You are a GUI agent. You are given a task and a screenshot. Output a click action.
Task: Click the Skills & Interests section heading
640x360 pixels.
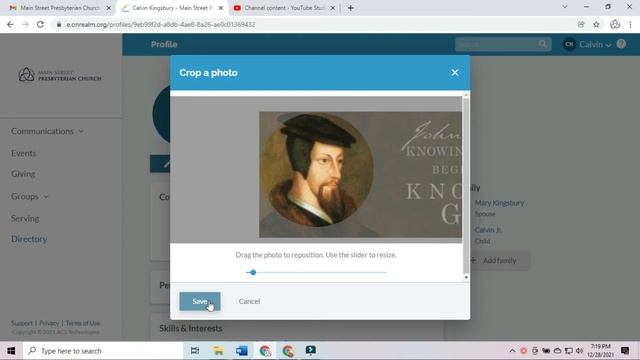click(191, 329)
